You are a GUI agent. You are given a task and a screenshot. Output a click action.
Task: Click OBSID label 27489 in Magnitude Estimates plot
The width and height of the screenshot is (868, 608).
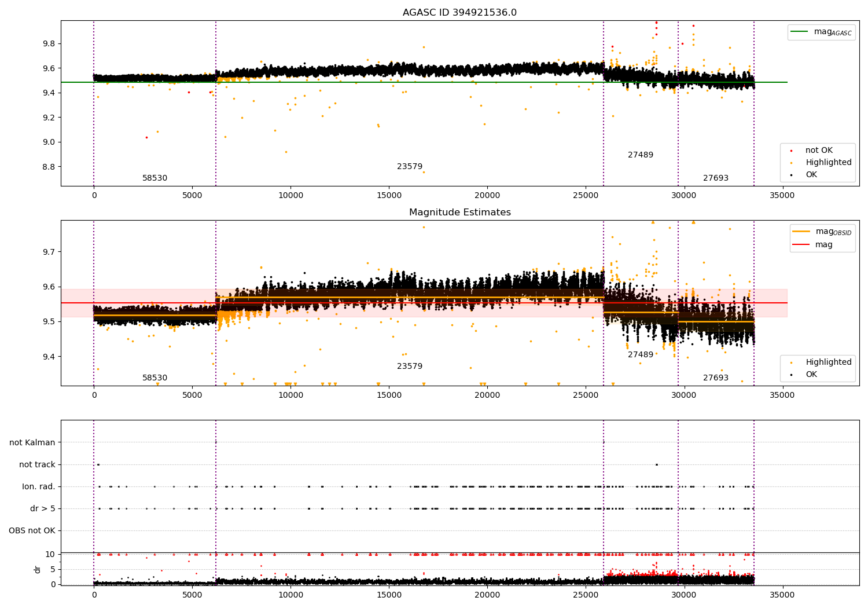[641, 355]
